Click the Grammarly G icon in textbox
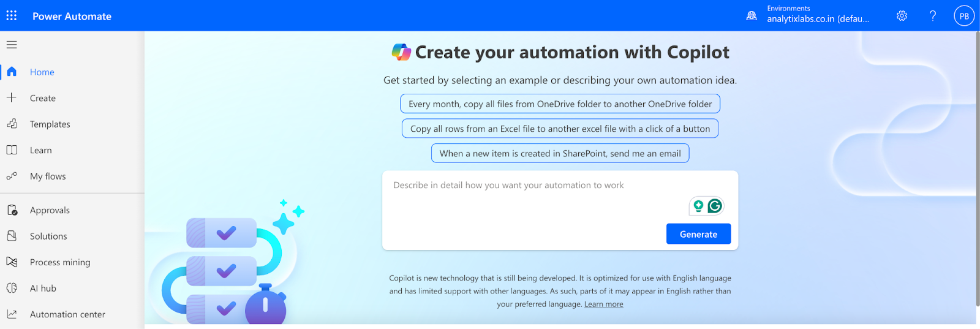Image resolution: width=980 pixels, height=329 pixels. point(715,206)
